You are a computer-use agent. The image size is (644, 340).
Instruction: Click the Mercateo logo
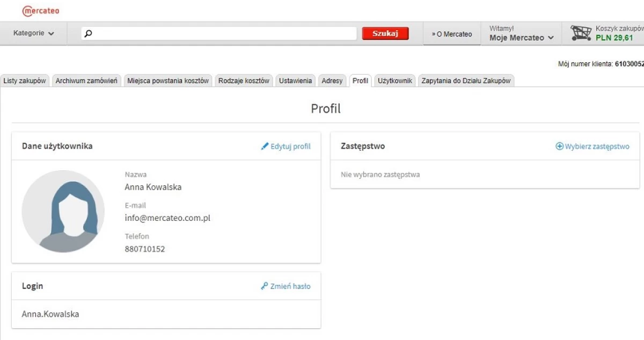coord(41,11)
